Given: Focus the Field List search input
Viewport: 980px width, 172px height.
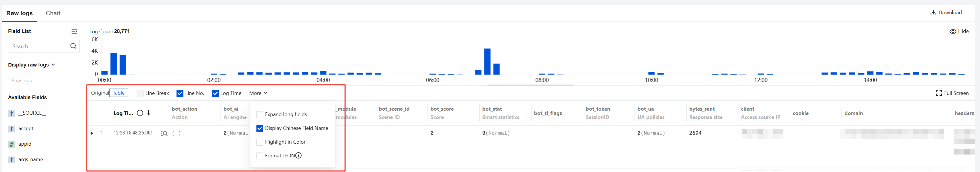Looking at the screenshot, I should coord(38,46).
